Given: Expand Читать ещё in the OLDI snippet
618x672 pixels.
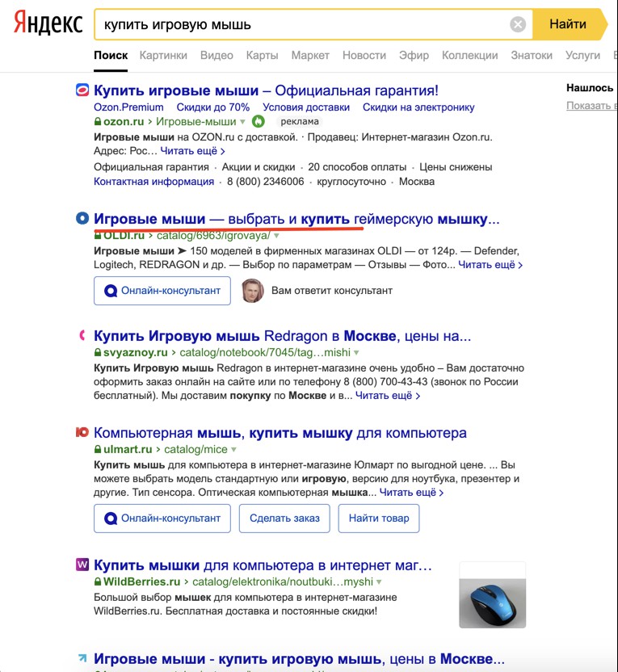Looking at the screenshot, I should point(490,265).
